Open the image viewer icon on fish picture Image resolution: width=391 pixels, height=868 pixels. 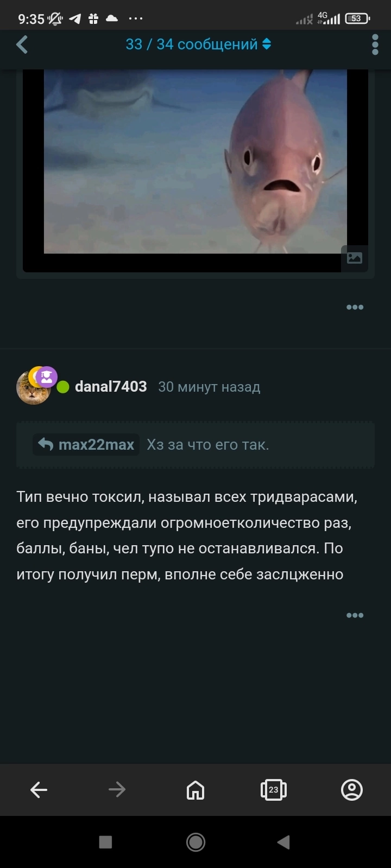[354, 258]
